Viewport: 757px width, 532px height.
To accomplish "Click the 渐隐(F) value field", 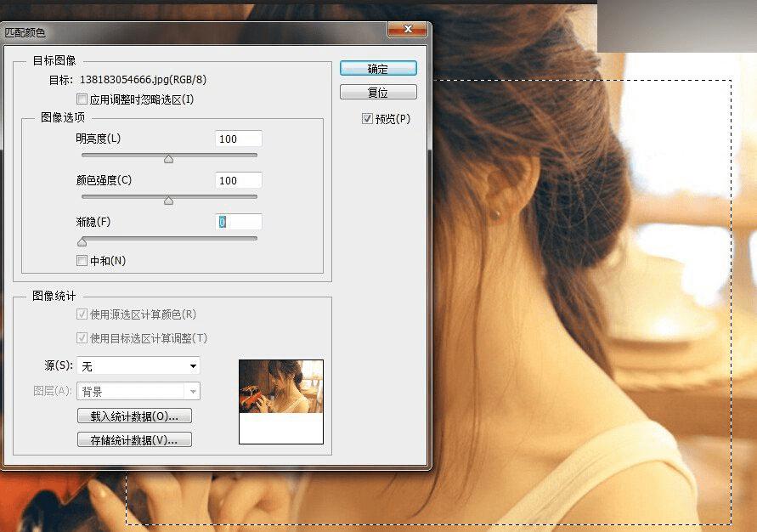I will (239, 222).
